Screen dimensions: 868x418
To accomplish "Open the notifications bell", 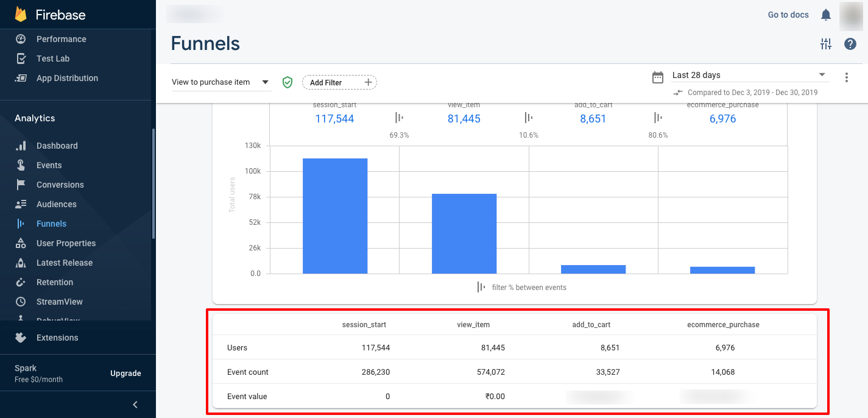I will (x=825, y=15).
